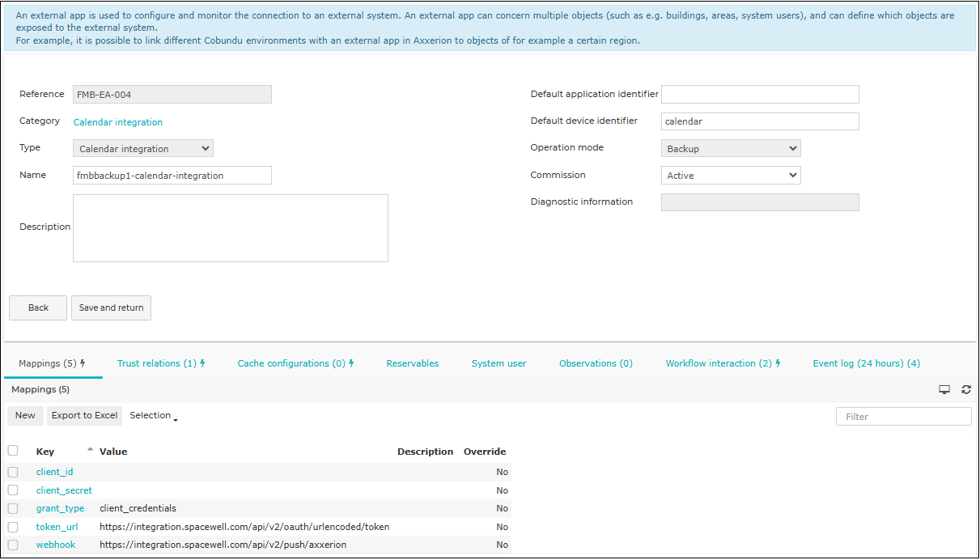Refresh the Mappings list with the reload icon
Image resolution: width=980 pixels, height=560 pixels.
pos(966,389)
